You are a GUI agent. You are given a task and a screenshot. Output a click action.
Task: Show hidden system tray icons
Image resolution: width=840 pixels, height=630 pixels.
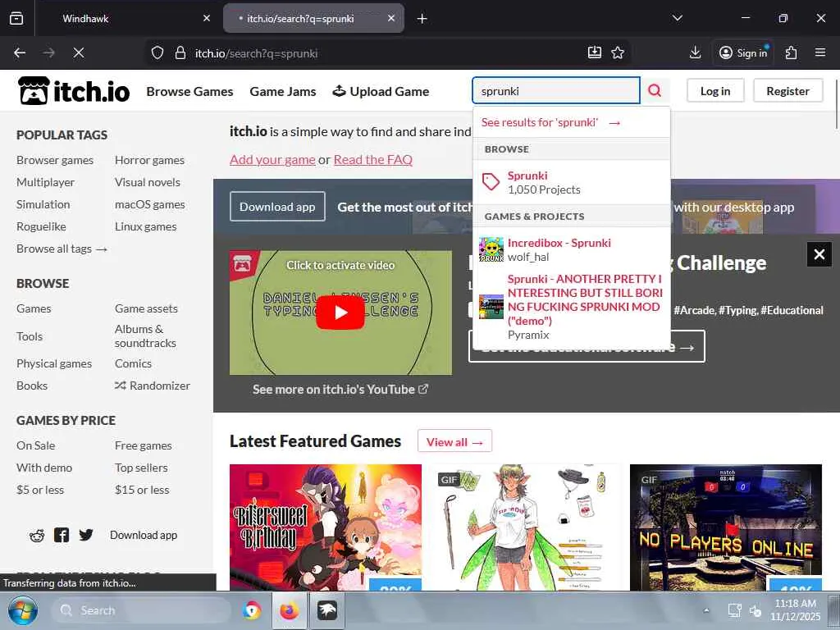[706, 610]
